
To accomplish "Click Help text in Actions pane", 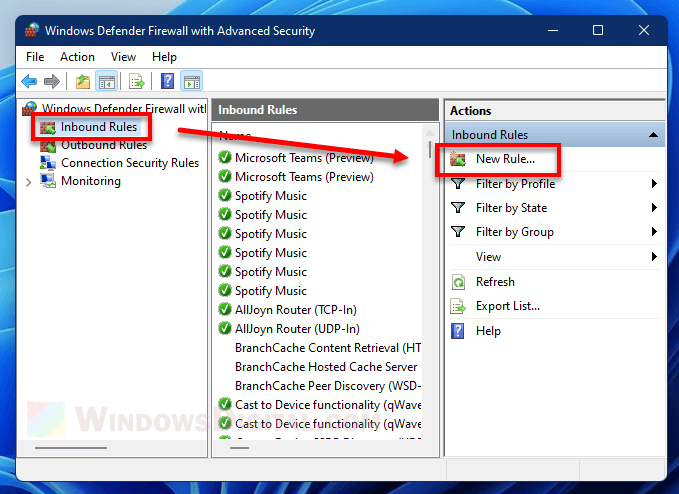I will tap(488, 331).
